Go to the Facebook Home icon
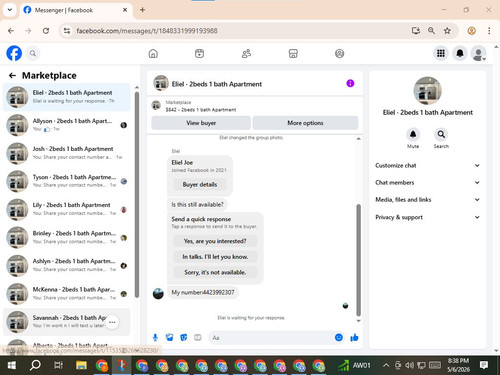The image size is (500, 375). point(153,53)
